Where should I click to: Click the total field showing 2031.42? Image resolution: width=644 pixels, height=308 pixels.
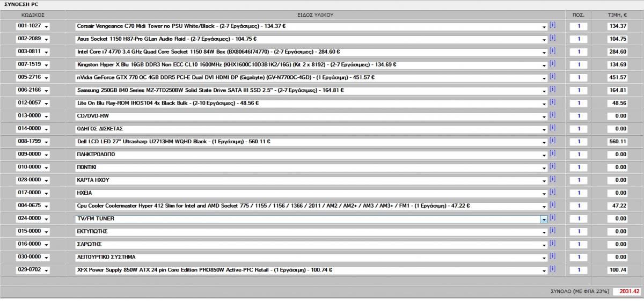(x=627, y=291)
